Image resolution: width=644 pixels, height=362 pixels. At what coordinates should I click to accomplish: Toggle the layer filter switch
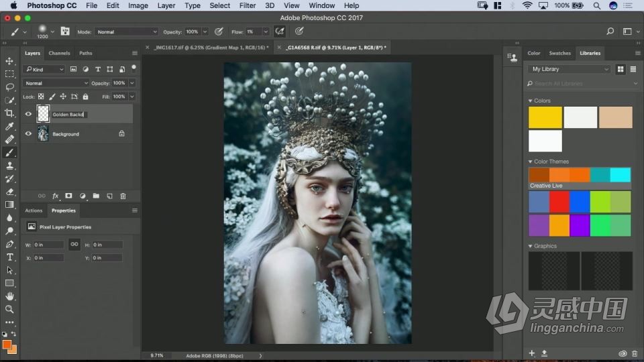(x=133, y=68)
